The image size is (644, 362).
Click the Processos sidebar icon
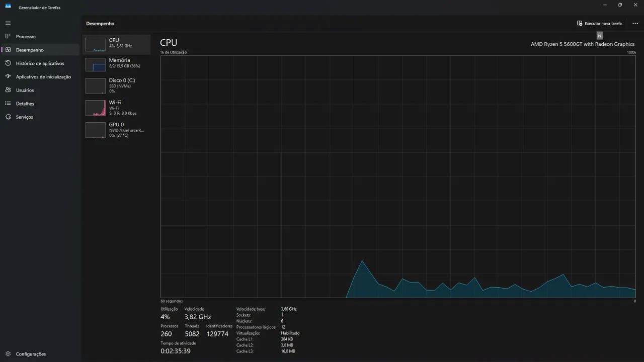tap(8, 36)
